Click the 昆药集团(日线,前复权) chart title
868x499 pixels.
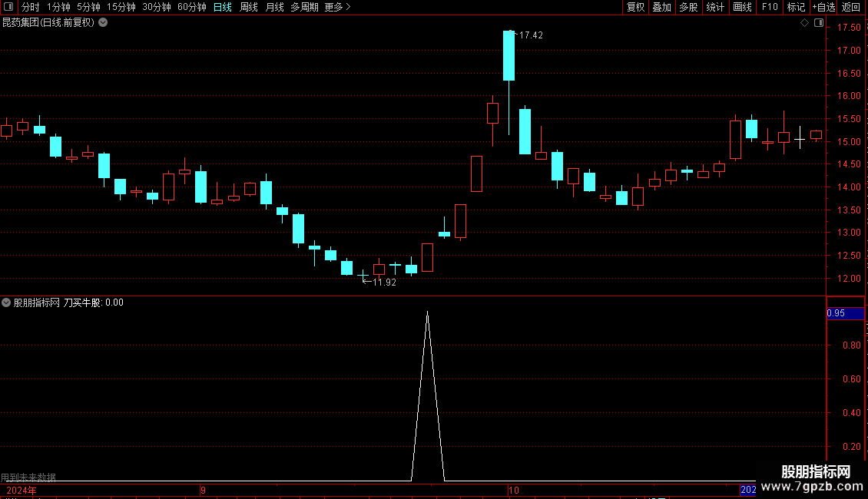(x=48, y=23)
